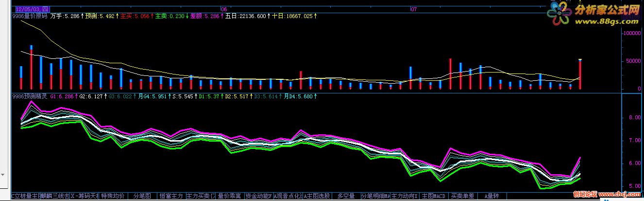Open the A观音点化 tab

[x=288, y=196]
